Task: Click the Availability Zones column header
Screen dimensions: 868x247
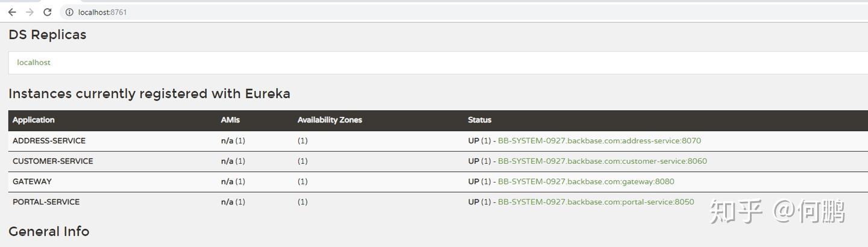Action: pyautogui.click(x=330, y=120)
